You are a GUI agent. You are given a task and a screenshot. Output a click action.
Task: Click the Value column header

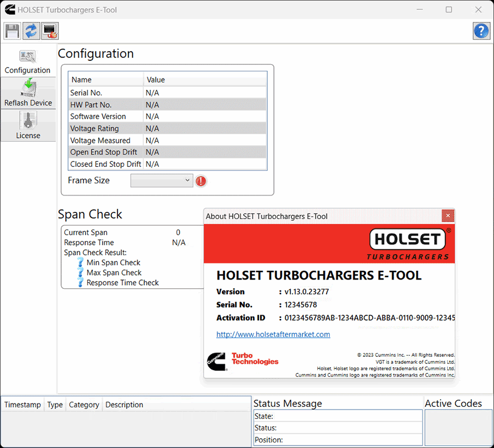tap(205, 80)
